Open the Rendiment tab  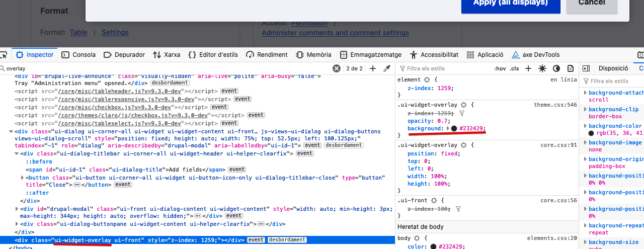[x=267, y=55]
